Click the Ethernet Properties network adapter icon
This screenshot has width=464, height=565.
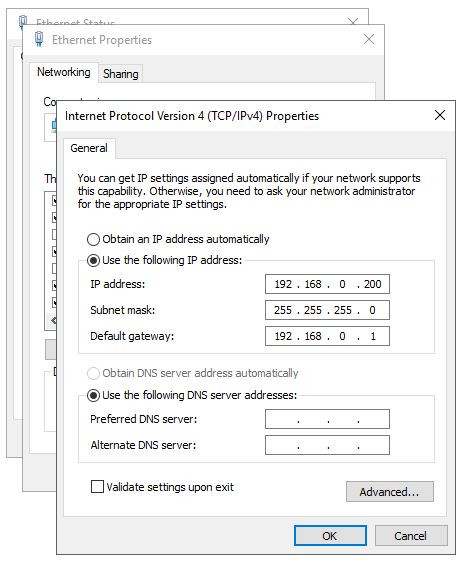39,39
